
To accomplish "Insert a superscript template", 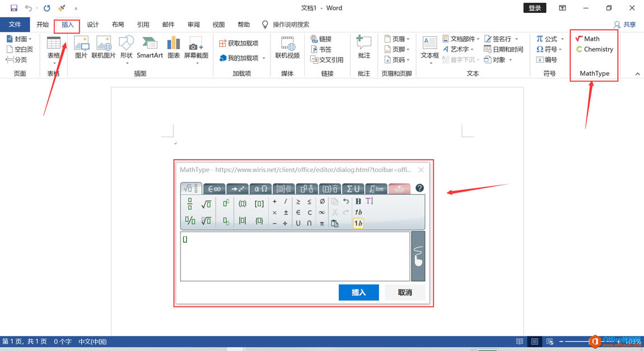I will point(226,203).
